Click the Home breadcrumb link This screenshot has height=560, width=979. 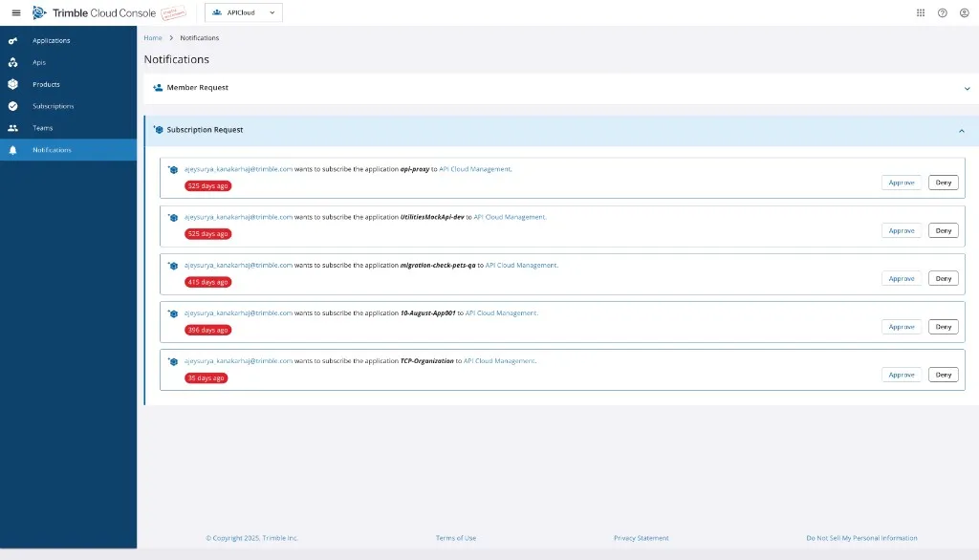click(x=153, y=38)
